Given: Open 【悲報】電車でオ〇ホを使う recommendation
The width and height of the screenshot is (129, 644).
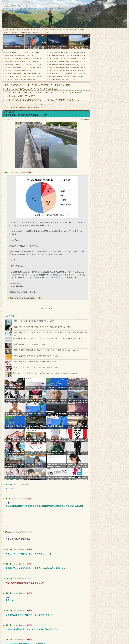Looking at the screenshot, I should click(34, 361).
